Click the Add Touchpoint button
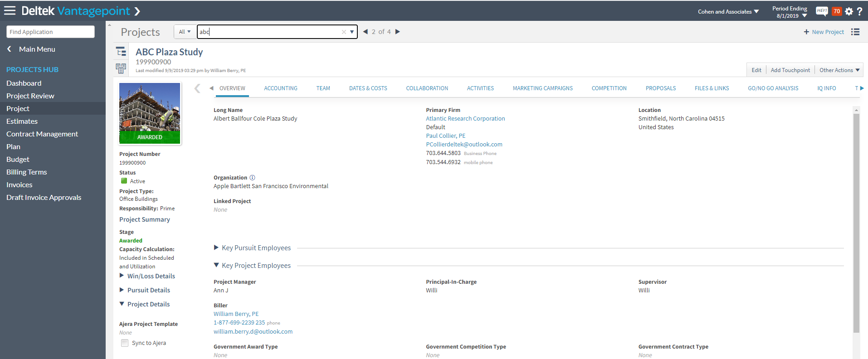 [790, 70]
